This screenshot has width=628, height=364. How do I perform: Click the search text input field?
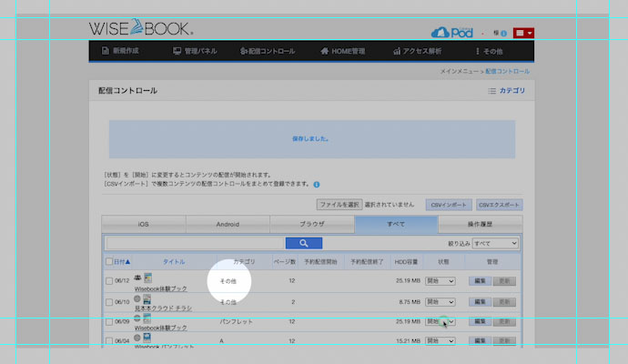point(195,244)
